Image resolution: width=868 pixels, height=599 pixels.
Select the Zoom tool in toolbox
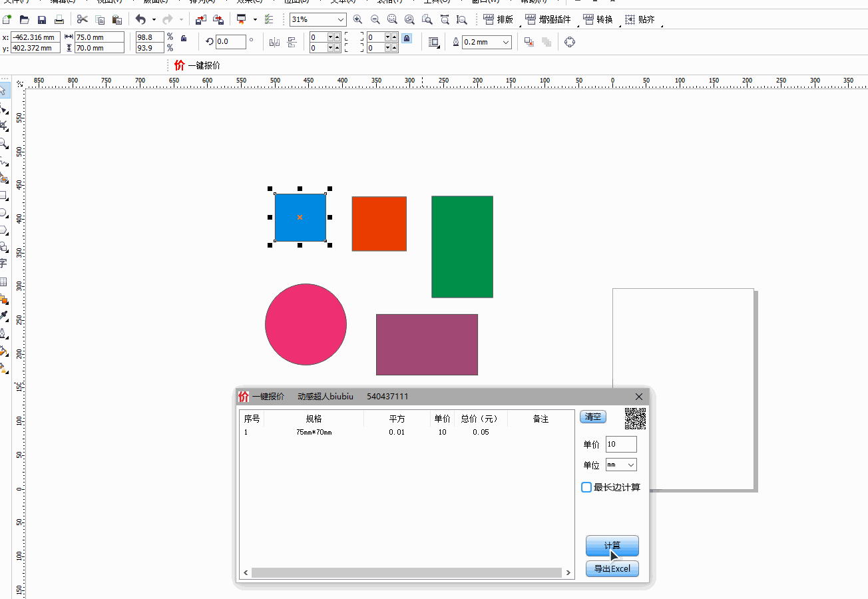tap(3, 143)
